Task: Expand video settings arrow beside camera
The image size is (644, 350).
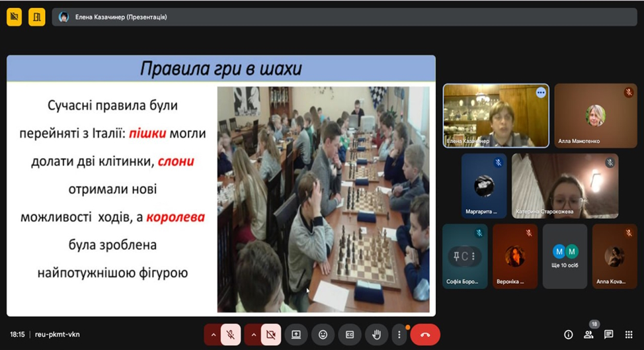Action: point(253,335)
